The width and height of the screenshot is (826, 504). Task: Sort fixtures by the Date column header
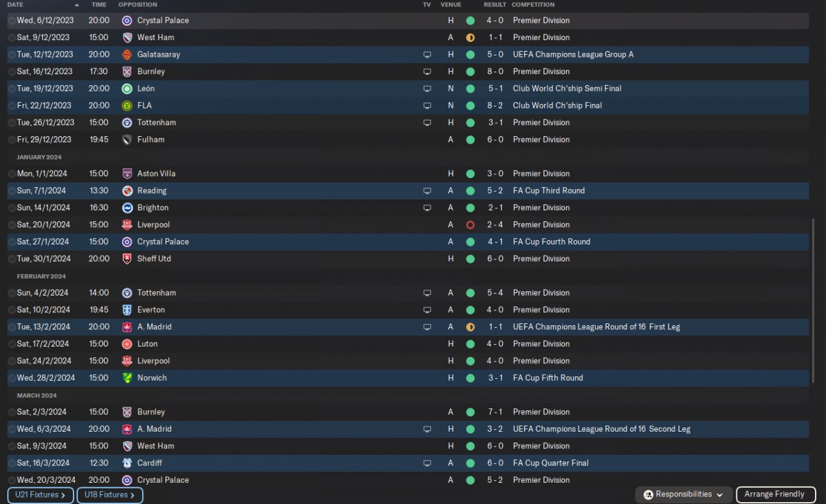pyautogui.click(x=15, y=5)
